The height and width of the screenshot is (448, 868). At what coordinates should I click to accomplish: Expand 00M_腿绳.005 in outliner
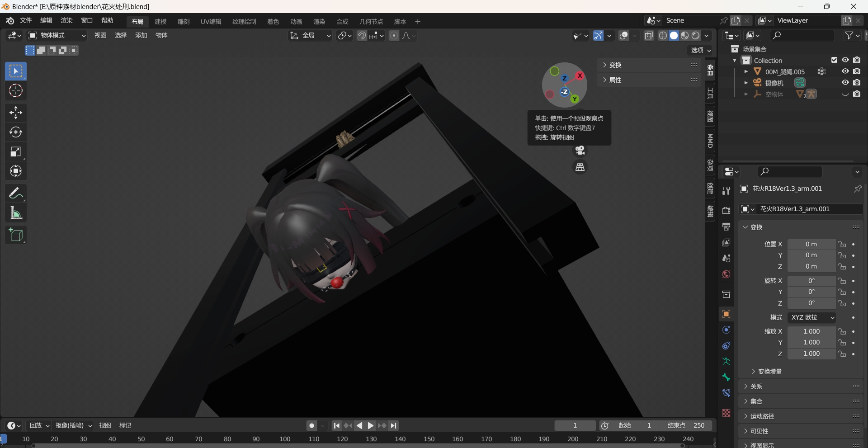pyautogui.click(x=746, y=71)
